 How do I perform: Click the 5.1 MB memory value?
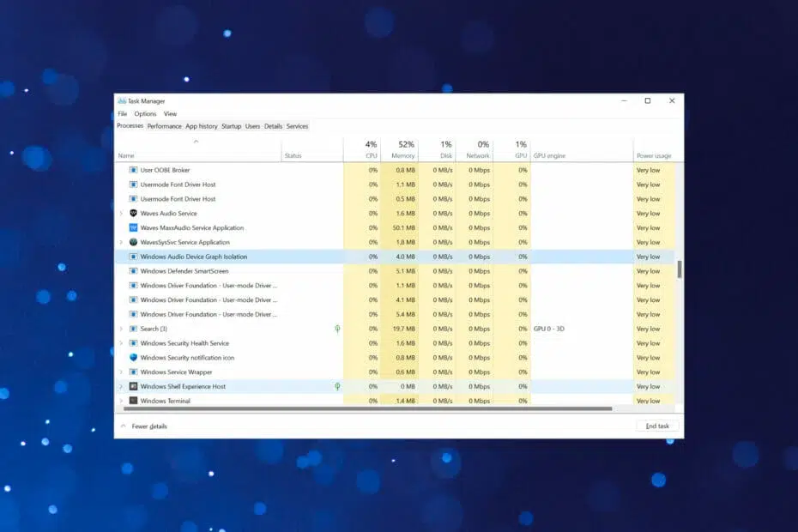click(406, 271)
